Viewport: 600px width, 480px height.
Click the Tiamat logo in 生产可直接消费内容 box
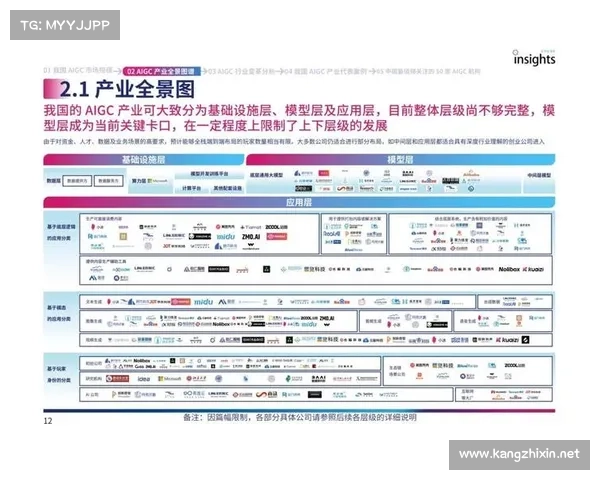pos(251,227)
